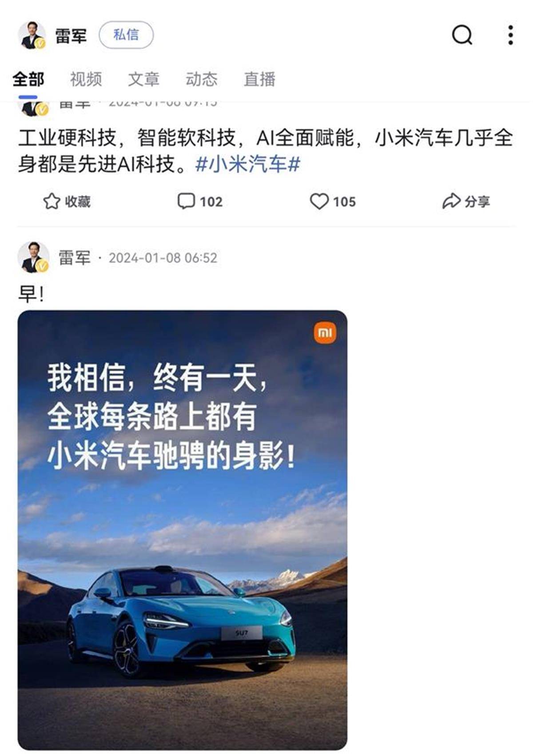
Task: Open the blue SU7 car poster image
Action: tap(182, 530)
